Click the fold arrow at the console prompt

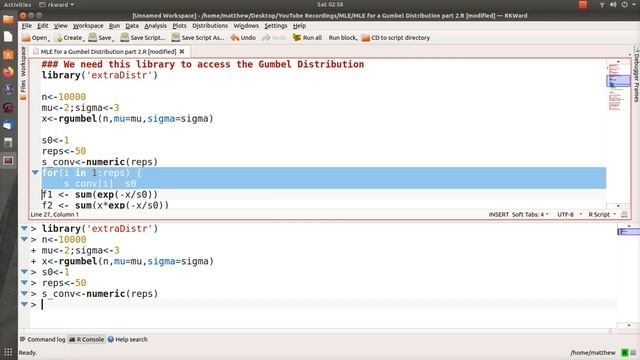(x=24, y=304)
